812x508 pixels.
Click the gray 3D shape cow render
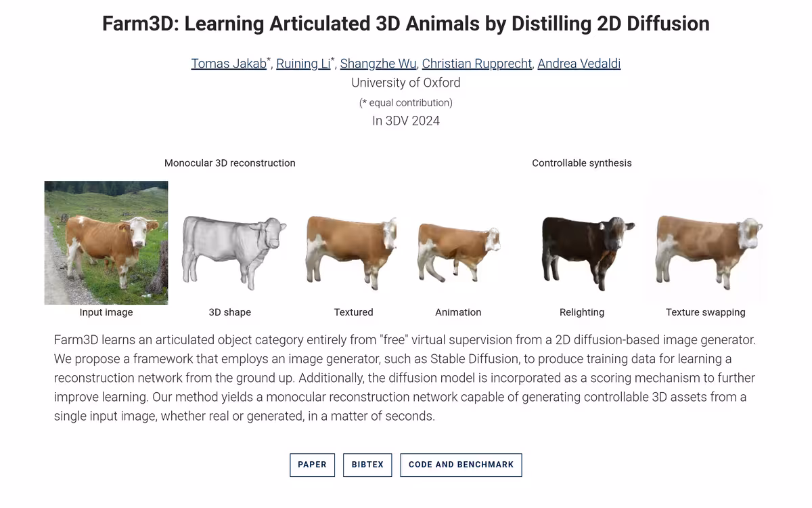tap(234, 252)
